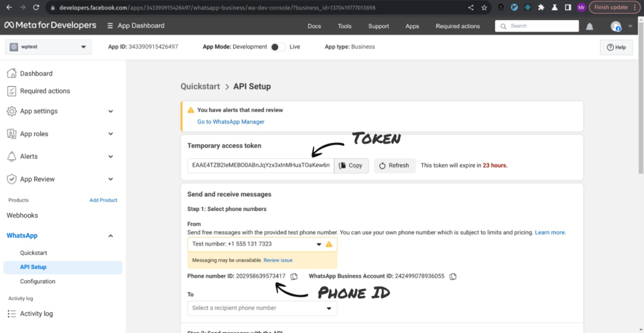
Task: Click the React developer tools extension icon
Action: (x=528, y=8)
